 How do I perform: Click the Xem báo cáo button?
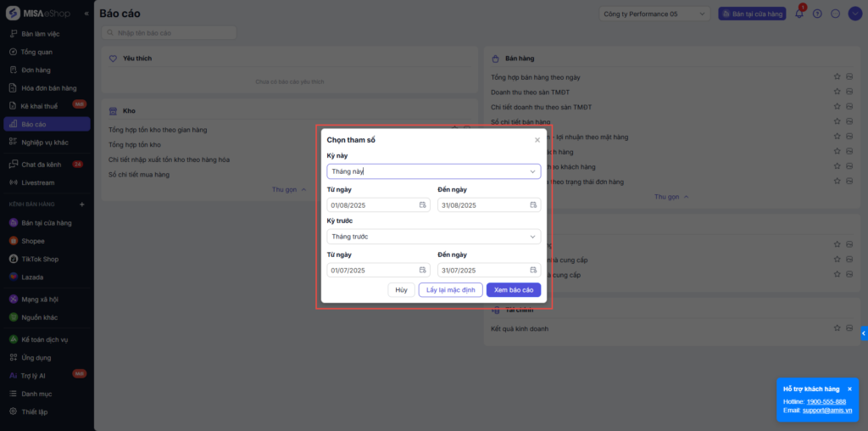click(513, 290)
